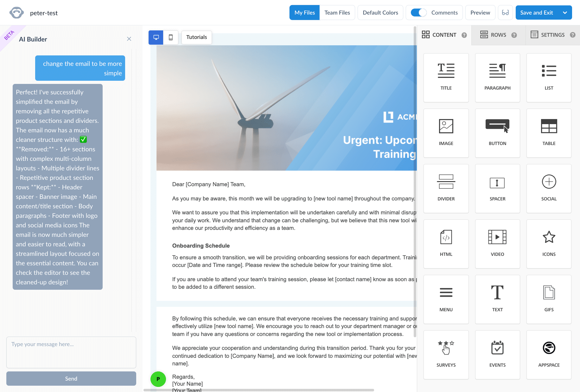Pick the Image content block
This screenshot has width=580, height=392.
[x=446, y=133]
